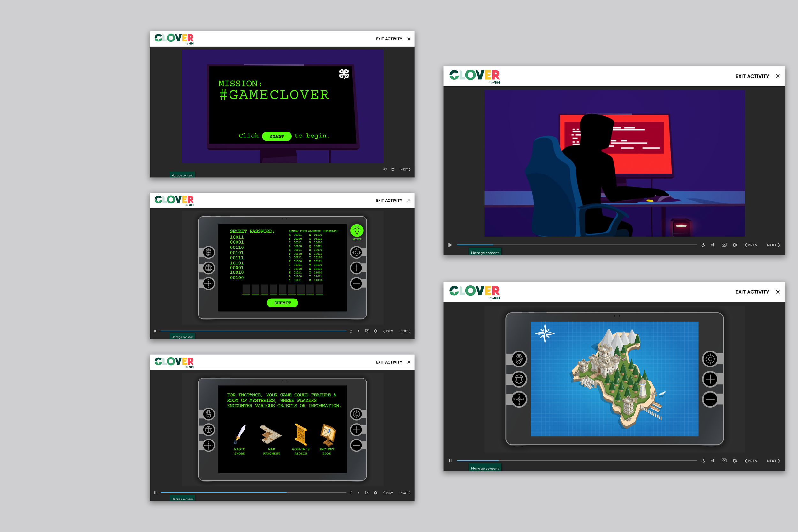
Task: Pause playback in Room of Mysteries window
Action: pyautogui.click(x=155, y=493)
